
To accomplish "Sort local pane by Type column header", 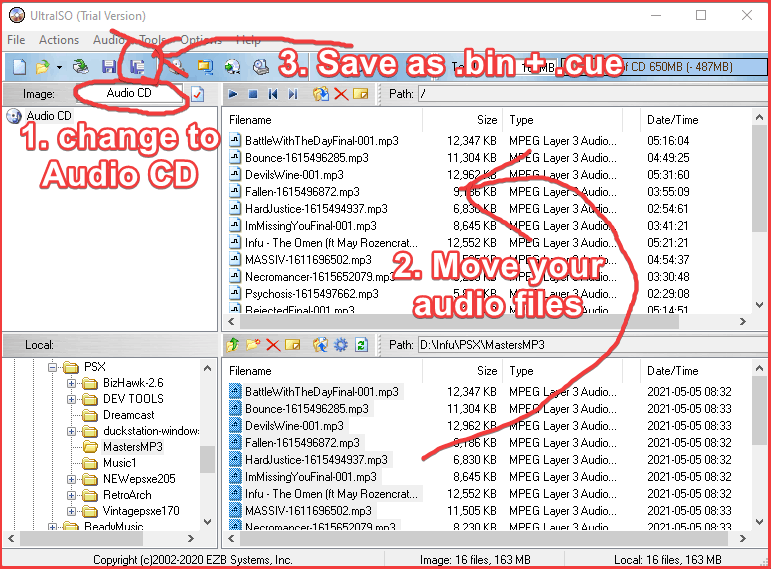I will coord(563,371).
